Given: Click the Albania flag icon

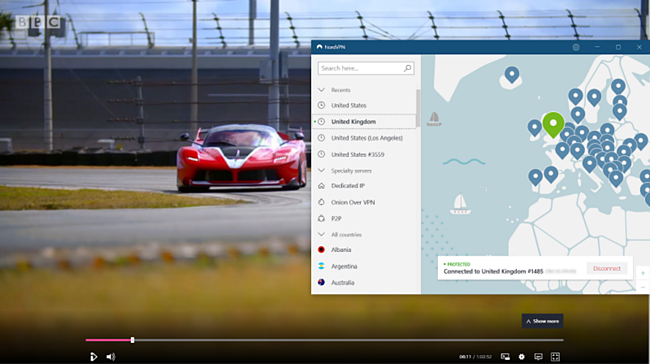Looking at the screenshot, I should point(321,250).
